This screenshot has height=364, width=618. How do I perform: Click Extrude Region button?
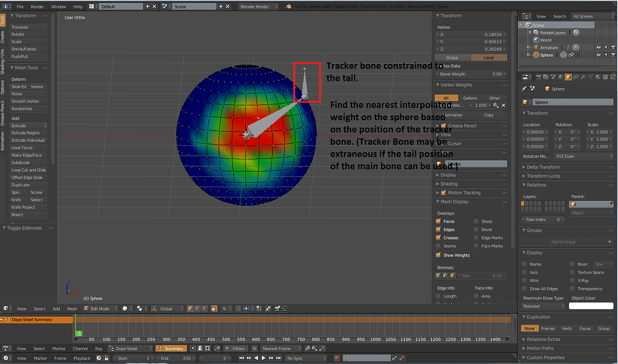click(28, 133)
